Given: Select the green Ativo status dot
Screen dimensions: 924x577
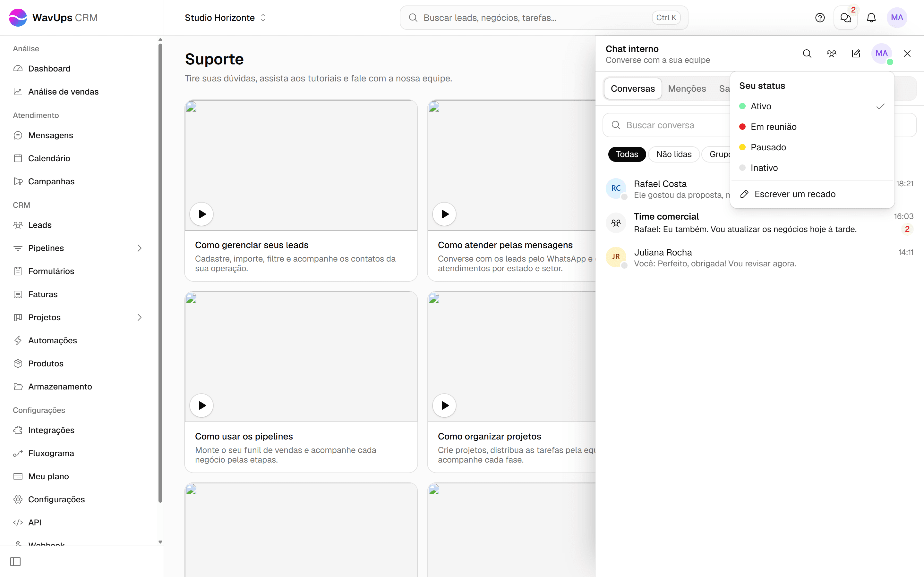Looking at the screenshot, I should click(x=742, y=106).
